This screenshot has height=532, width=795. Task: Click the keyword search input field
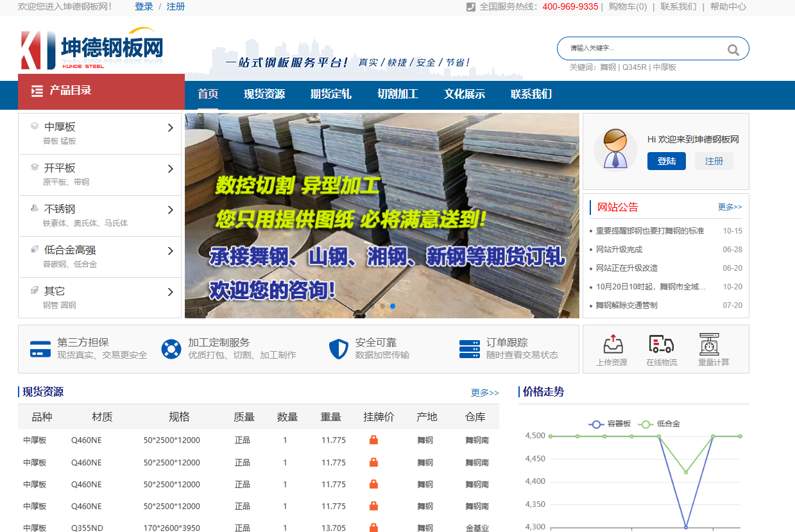click(642, 48)
